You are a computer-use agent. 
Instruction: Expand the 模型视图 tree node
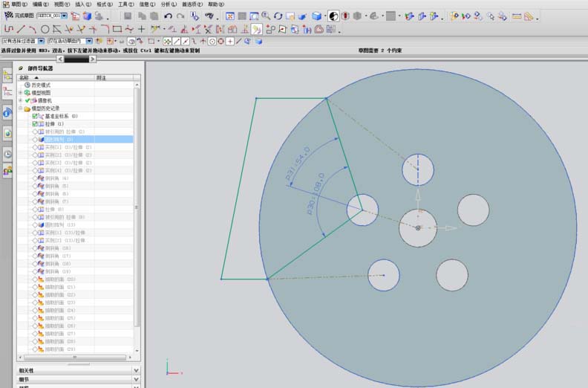21,92
